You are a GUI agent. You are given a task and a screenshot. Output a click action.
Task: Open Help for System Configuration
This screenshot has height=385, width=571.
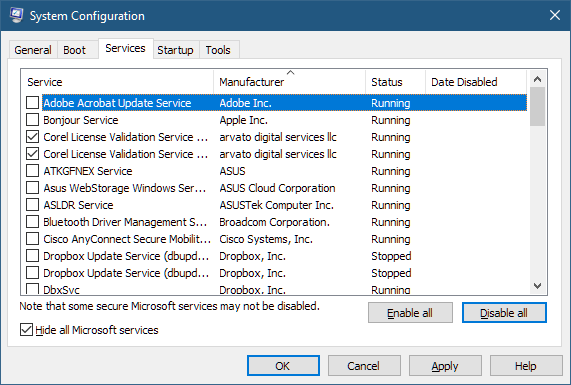click(525, 366)
